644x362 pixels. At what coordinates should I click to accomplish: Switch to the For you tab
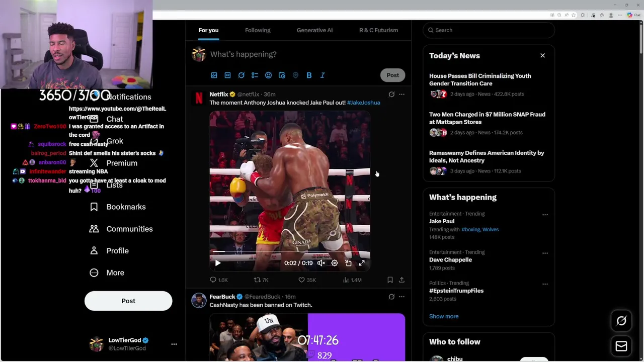[x=208, y=30]
